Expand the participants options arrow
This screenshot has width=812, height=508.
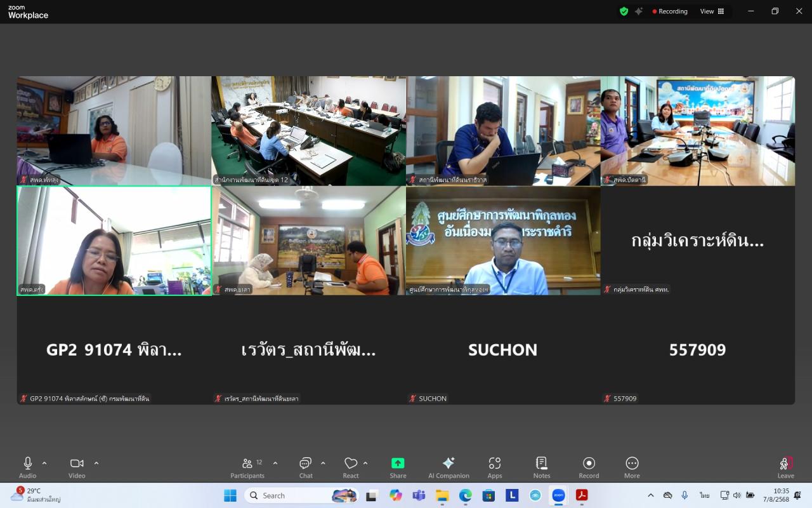click(x=275, y=463)
